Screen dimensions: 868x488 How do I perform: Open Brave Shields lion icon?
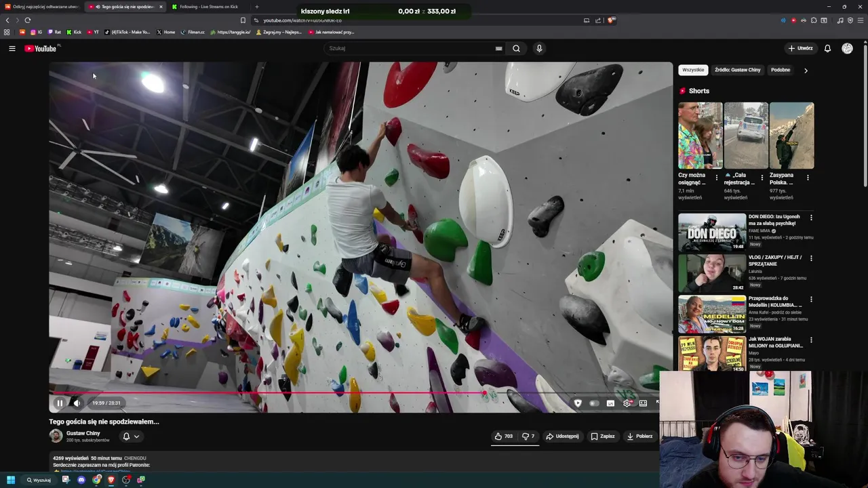(x=610, y=20)
